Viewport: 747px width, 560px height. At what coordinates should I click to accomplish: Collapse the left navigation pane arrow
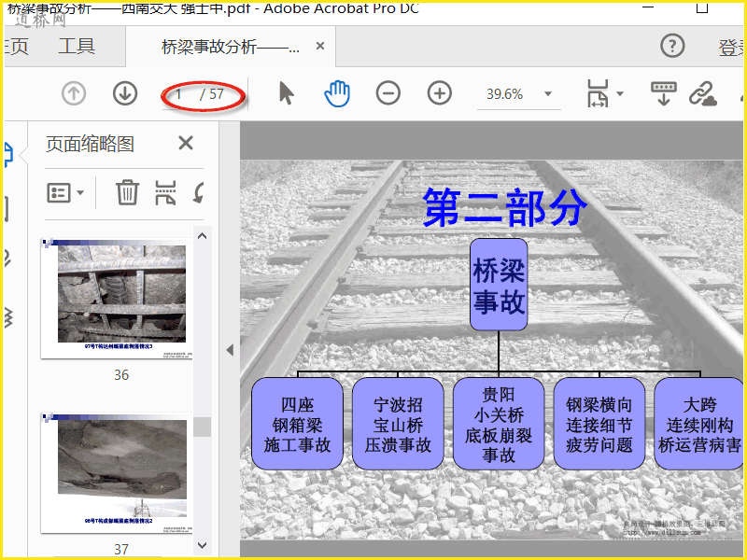[230, 350]
